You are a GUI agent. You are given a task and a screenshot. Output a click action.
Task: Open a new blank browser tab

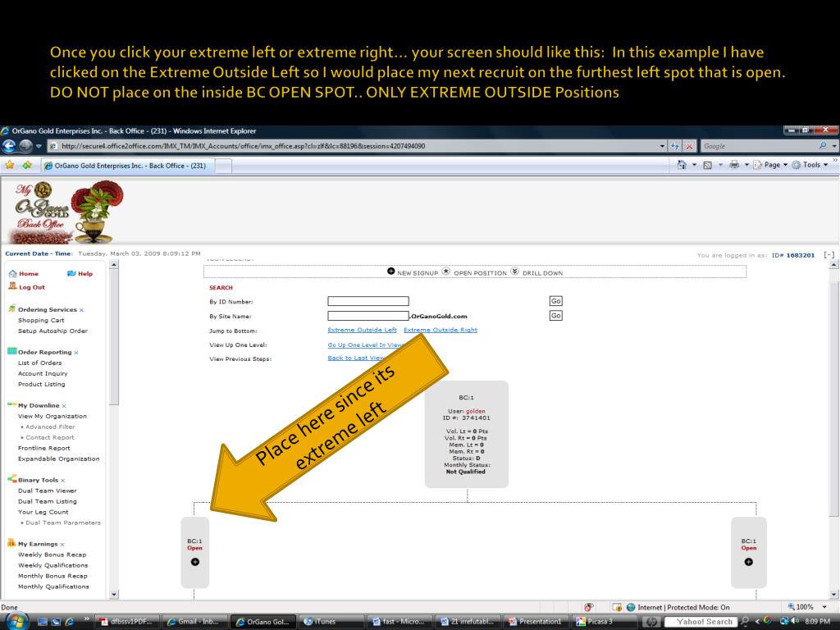tap(223, 166)
